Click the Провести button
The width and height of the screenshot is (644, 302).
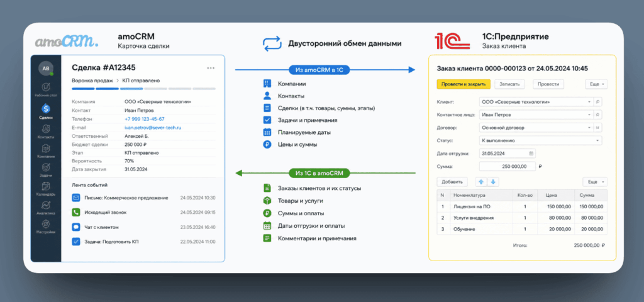[x=548, y=84]
